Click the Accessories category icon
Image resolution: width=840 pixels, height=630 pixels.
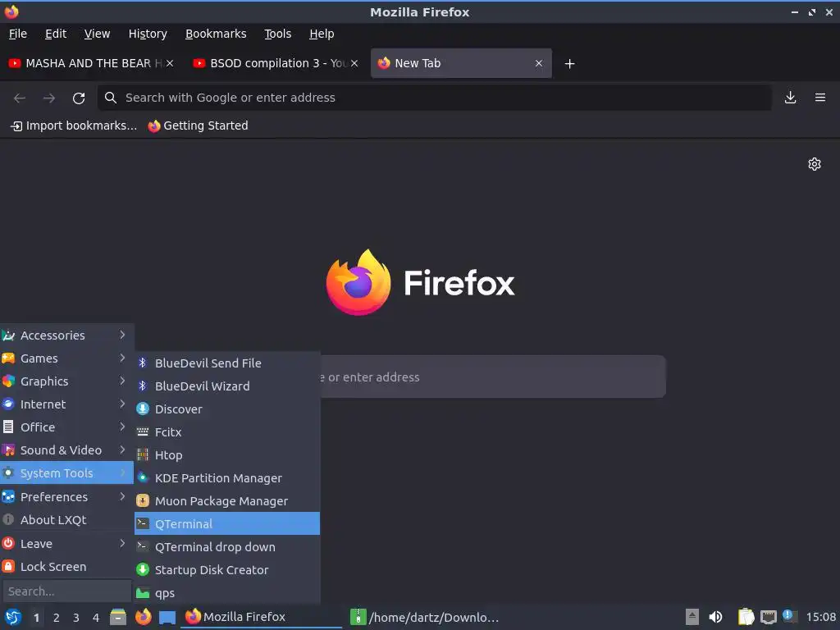(x=8, y=336)
